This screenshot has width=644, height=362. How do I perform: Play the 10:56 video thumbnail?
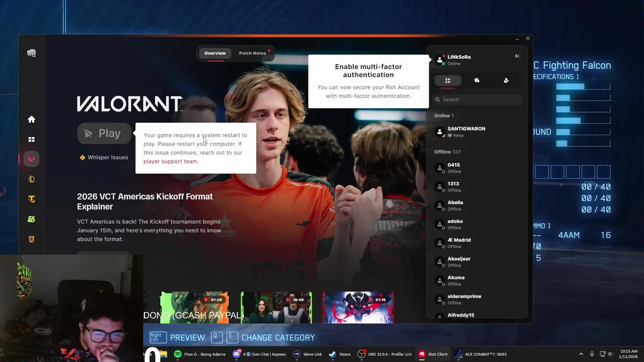point(276,307)
